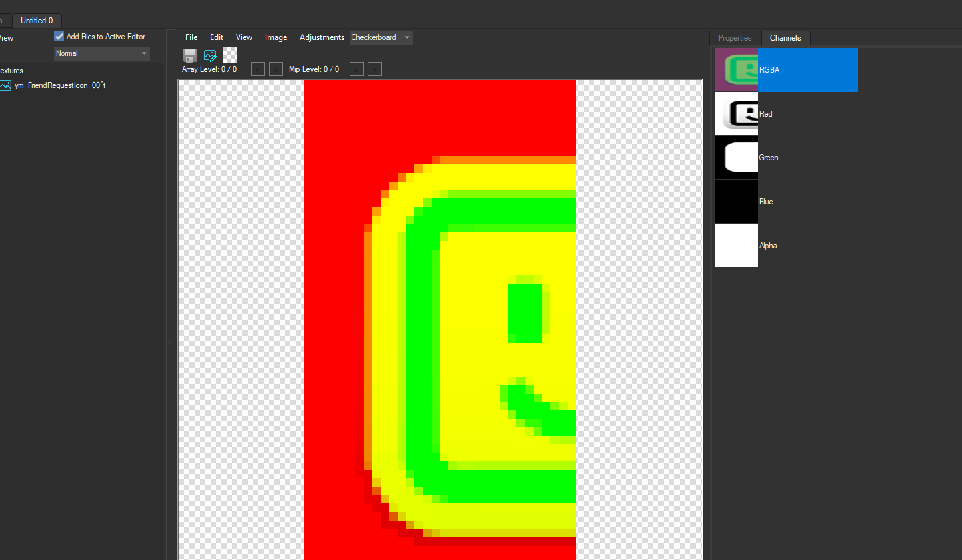Open the View menu in editor
Image resolution: width=962 pixels, height=560 pixels.
pos(244,37)
